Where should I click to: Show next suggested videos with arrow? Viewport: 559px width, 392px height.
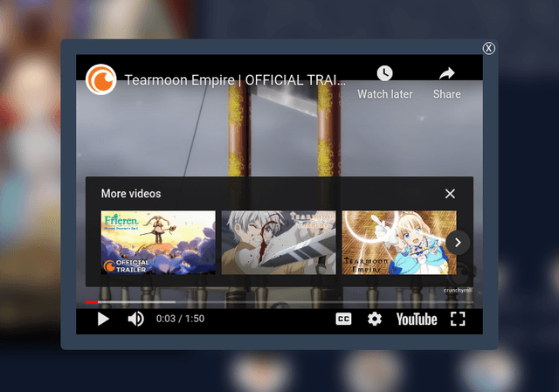pos(458,243)
